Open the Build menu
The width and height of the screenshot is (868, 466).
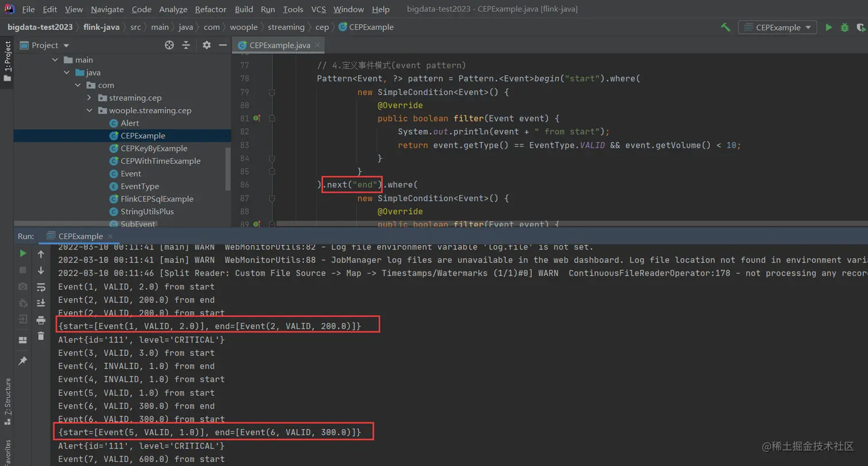[244, 10]
